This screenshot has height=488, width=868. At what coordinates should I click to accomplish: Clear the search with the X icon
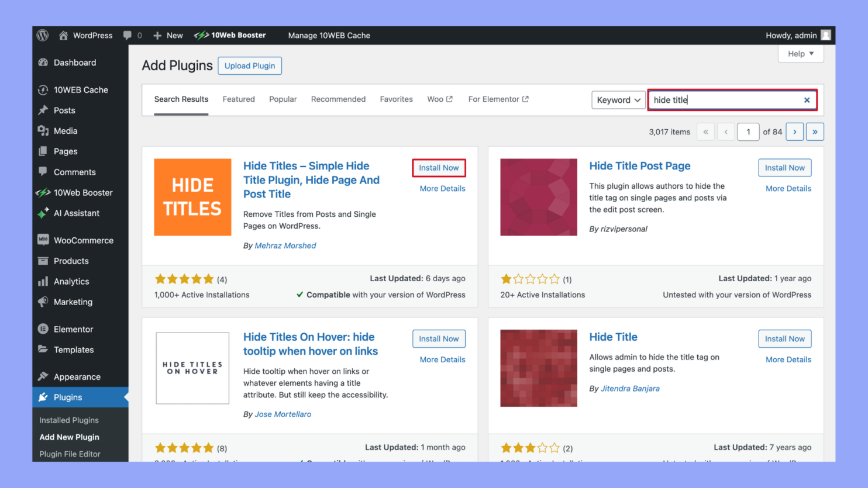[x=807, y=100]
